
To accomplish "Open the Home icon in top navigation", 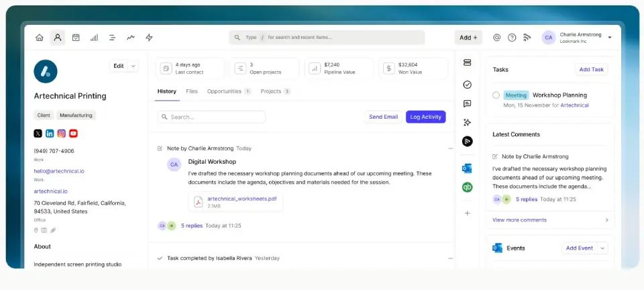I will point(40,38).
